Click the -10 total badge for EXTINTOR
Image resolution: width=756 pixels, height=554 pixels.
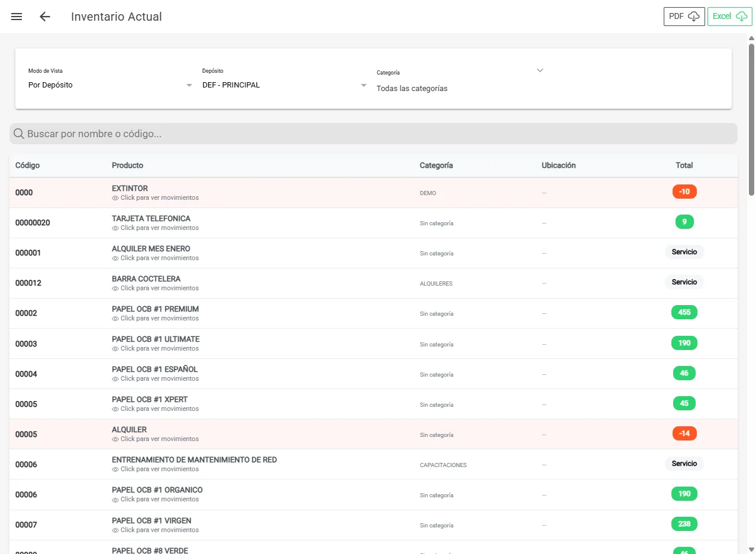[x=684, y=192]
